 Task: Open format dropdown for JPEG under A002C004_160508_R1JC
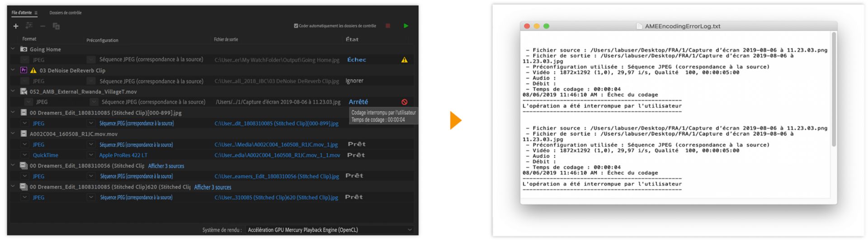(24, 145)
